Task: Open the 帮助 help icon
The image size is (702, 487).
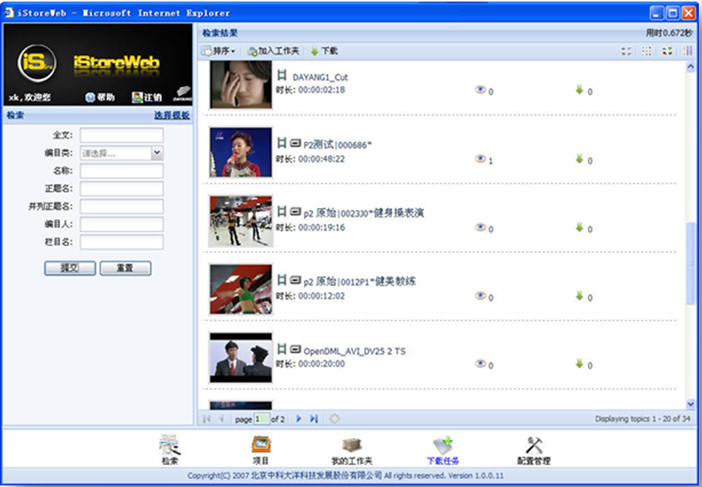Action: coord(90,97)
